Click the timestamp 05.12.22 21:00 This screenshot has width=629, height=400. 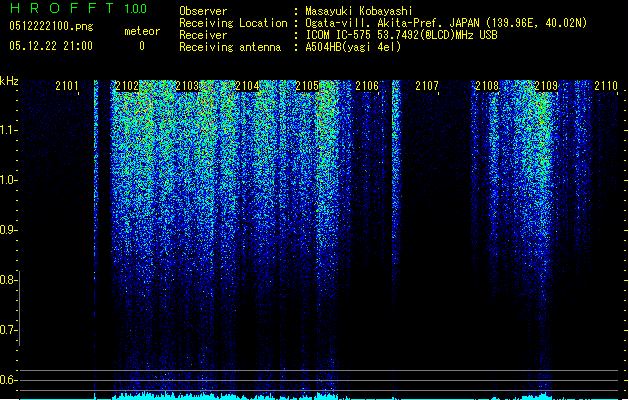pyautogui.click(x=51, y=46)
